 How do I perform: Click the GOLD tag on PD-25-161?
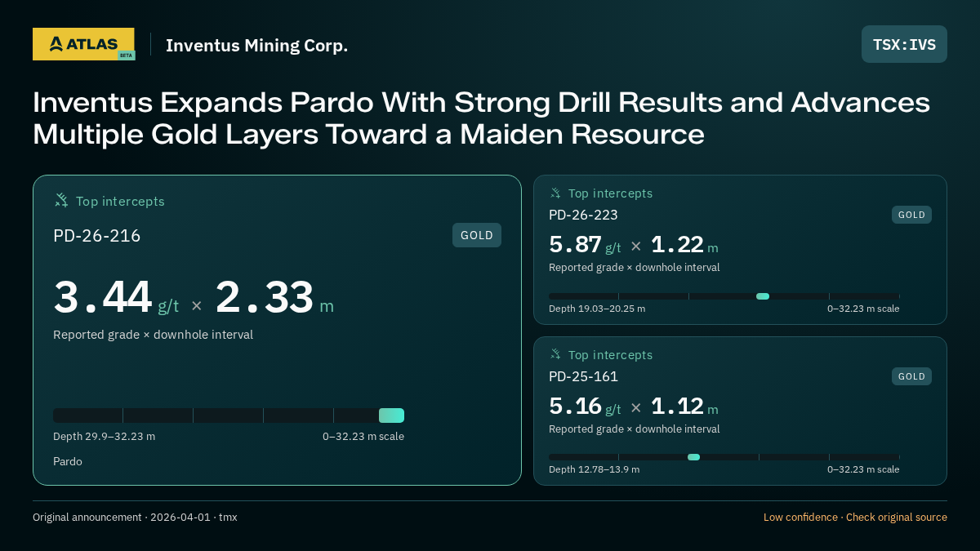[x=911, y=376]
